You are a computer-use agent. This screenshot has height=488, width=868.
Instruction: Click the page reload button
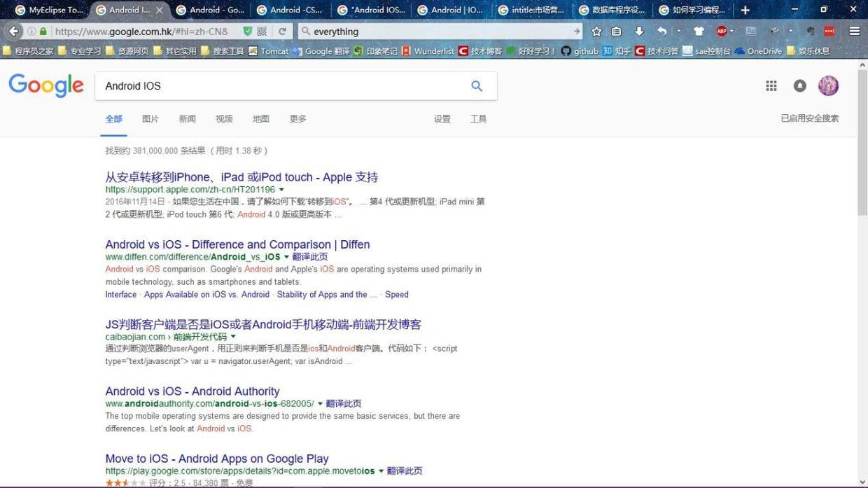click(282, 31)
